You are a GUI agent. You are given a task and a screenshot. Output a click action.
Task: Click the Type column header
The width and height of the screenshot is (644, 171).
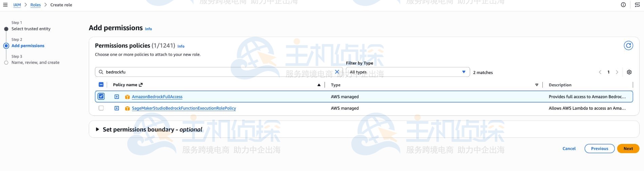click(336, 85)
